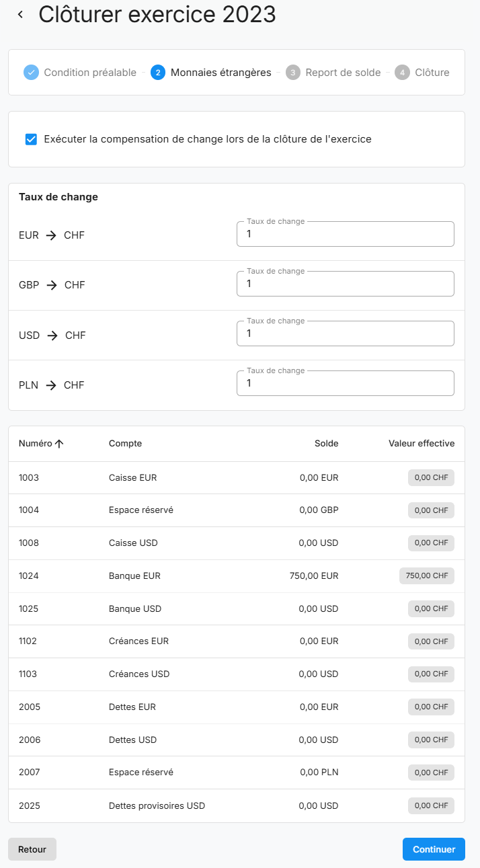Screen dimensions: 480x868
Task: Click step 3 Report de solde circle
Action: [x=292, y=73]
